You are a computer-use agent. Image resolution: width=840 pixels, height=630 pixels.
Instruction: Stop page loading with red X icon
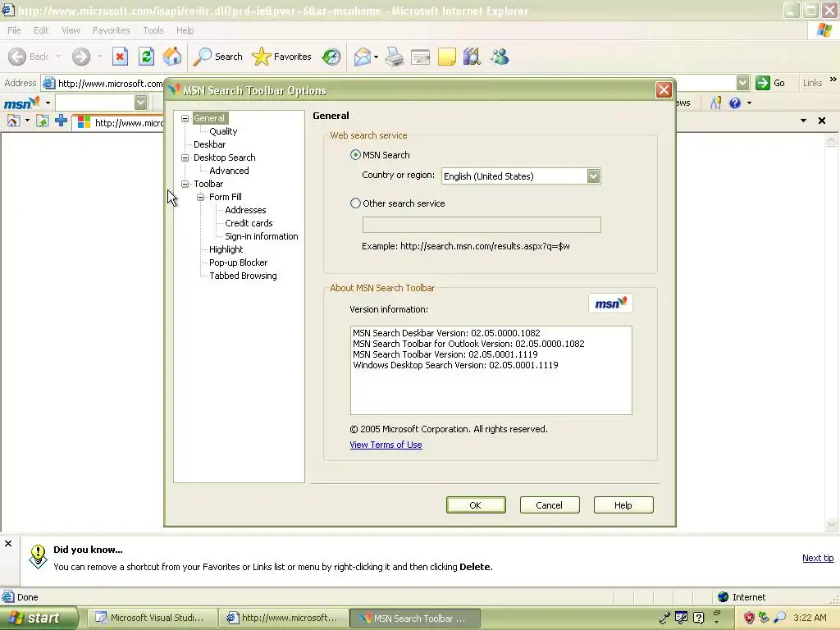120,57
